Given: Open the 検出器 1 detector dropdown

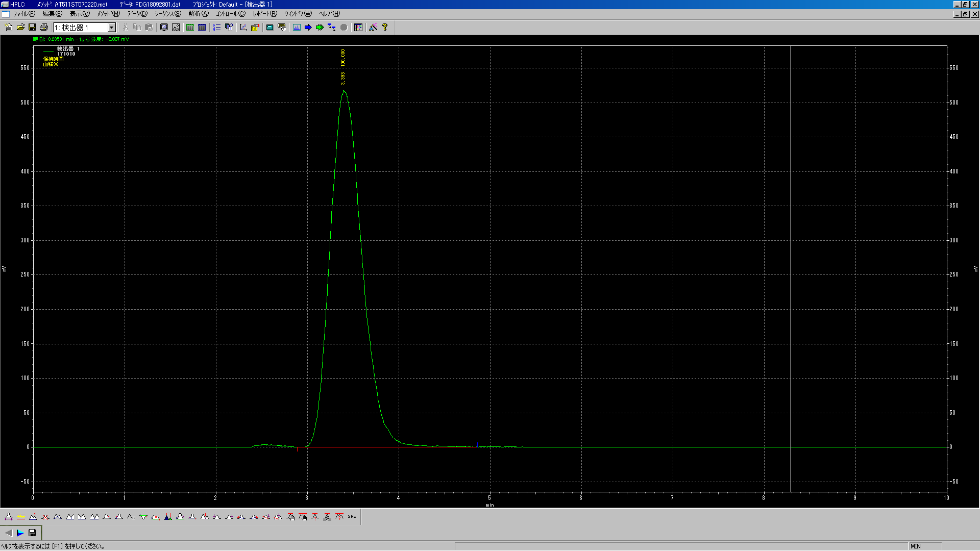Looking at the screenshot, I should pyautogui.click(x=111, y=28).
